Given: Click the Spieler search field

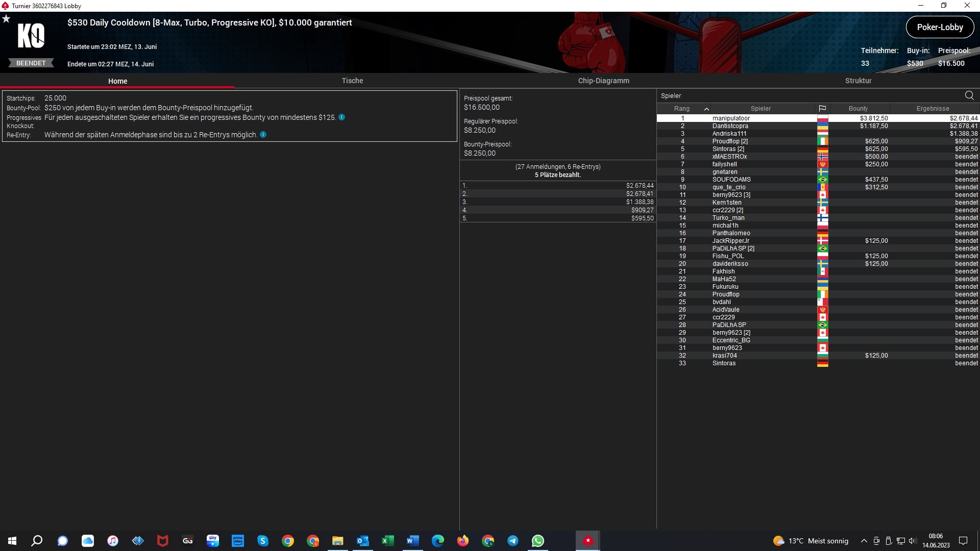Looking at the screenshot, I should (806, 95).
